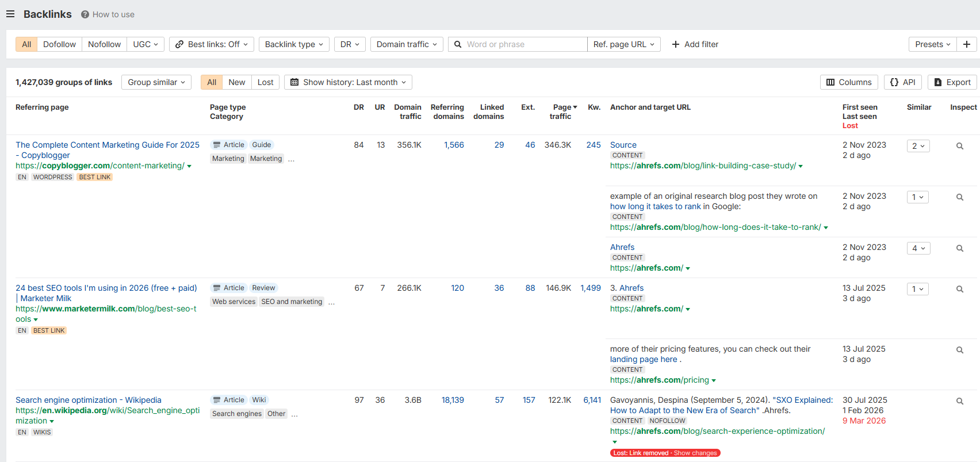Expand the en.wikipedia.org URL caret menu
This screenshot has width=980, height=462.
[52, 422]
